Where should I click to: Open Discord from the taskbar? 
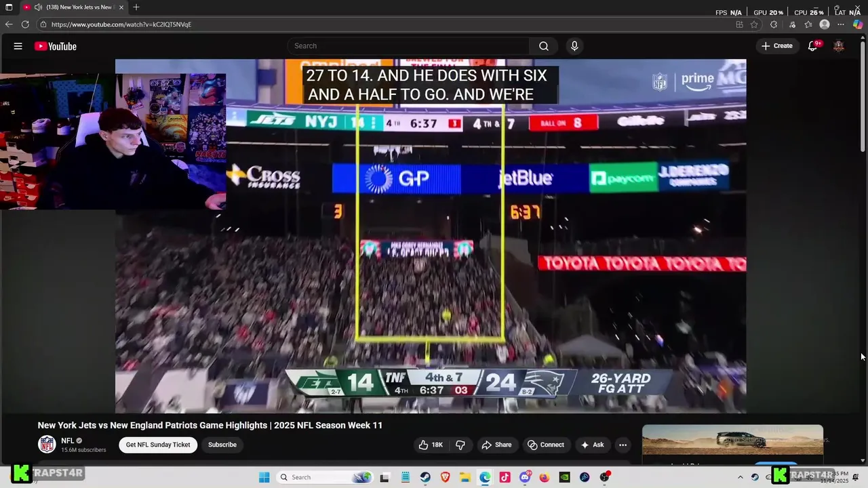pos(525,477)
